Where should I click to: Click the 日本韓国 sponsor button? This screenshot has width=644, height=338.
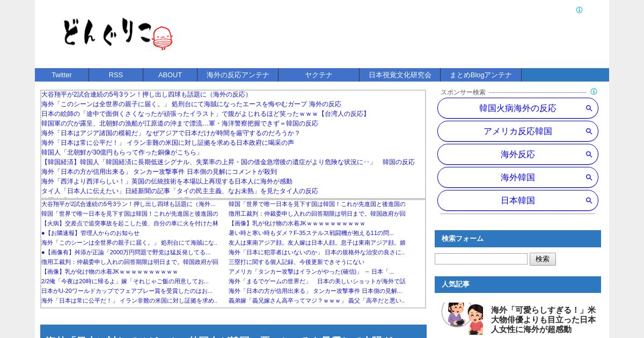click(518, 201)
